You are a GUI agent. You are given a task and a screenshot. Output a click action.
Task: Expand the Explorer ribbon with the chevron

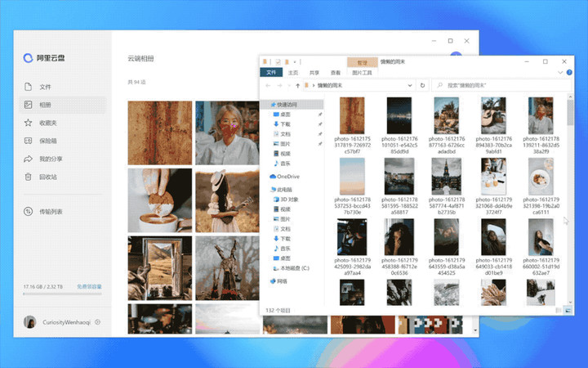coord(560,73)
